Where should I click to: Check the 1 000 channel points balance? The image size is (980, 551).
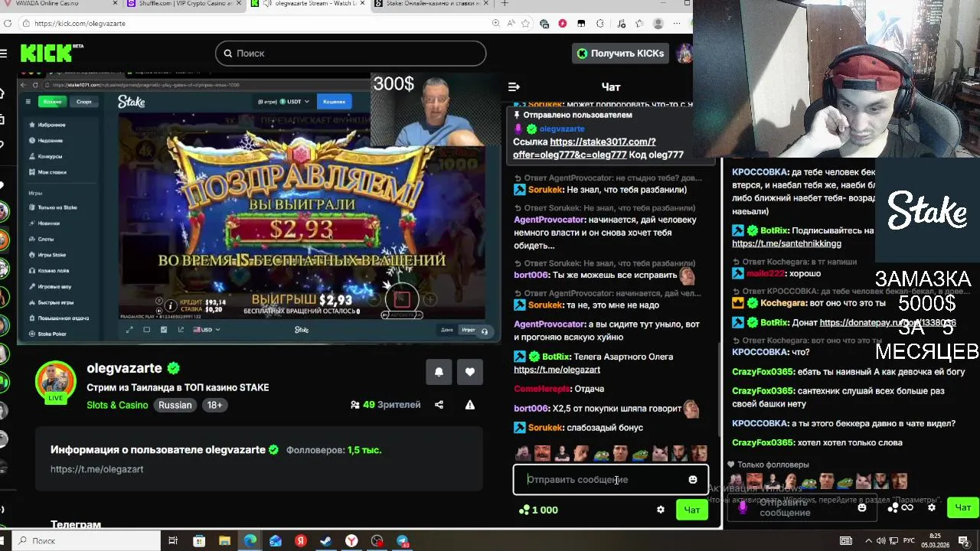(538, 510)
